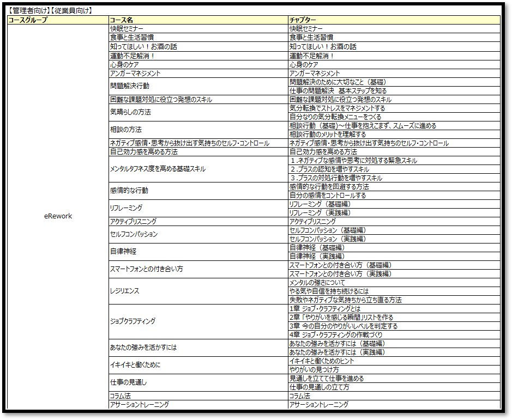Select chapter やりがいの見つけ方

click(x=314, y=369)
